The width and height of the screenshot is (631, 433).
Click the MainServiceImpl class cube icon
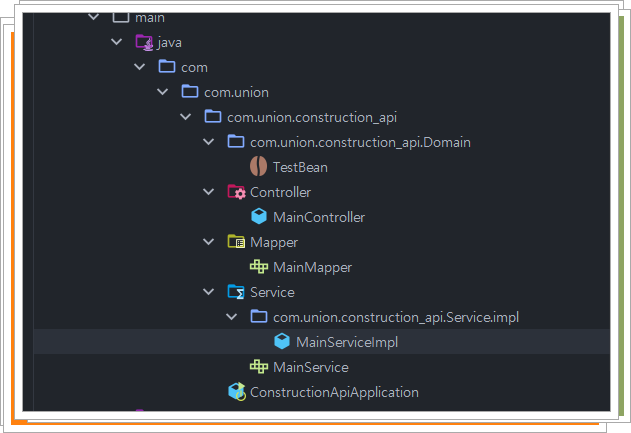click(x=282, y=341)
